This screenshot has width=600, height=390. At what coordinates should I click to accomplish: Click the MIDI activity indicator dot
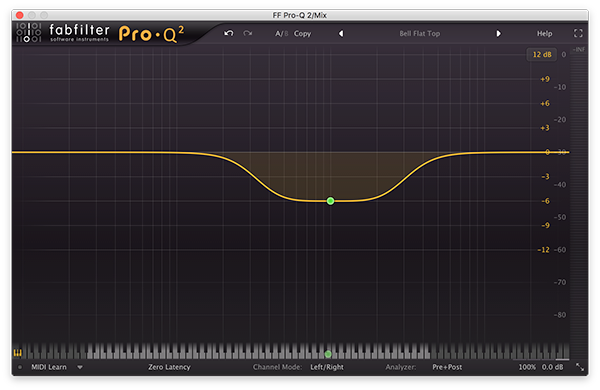point(20,367)
